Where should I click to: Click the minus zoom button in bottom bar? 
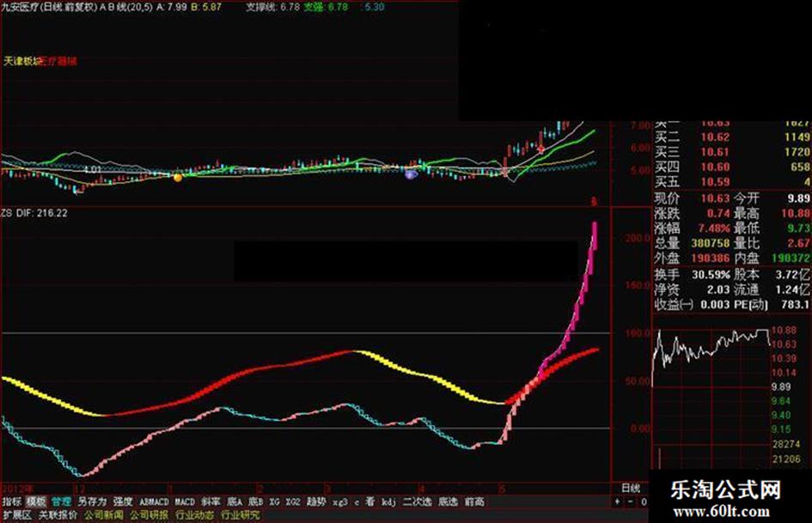[x=630, y=502]
